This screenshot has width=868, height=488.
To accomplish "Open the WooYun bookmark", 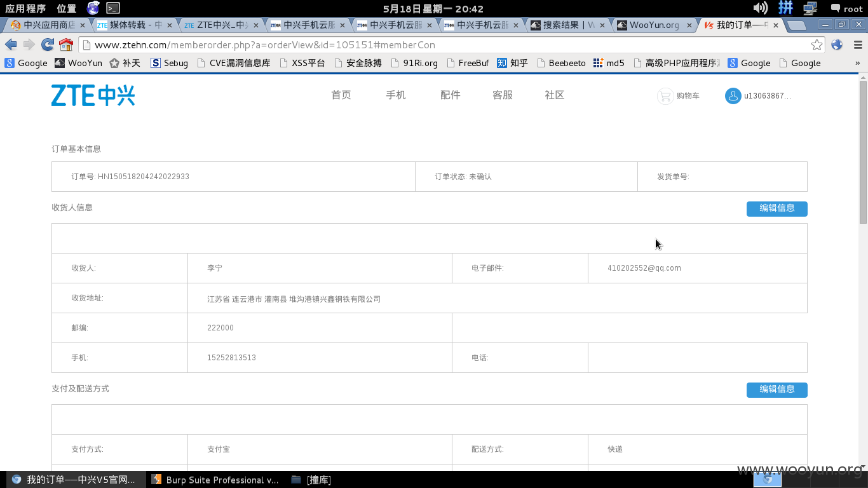I will coord(78,63).
